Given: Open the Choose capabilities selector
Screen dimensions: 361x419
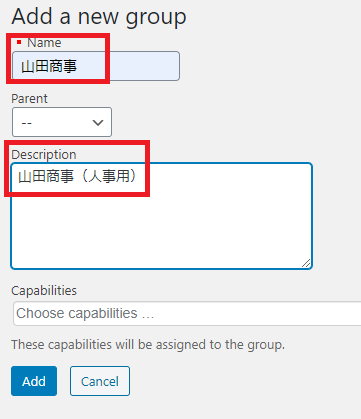Looking at the screenshot, I should (187, 313).
